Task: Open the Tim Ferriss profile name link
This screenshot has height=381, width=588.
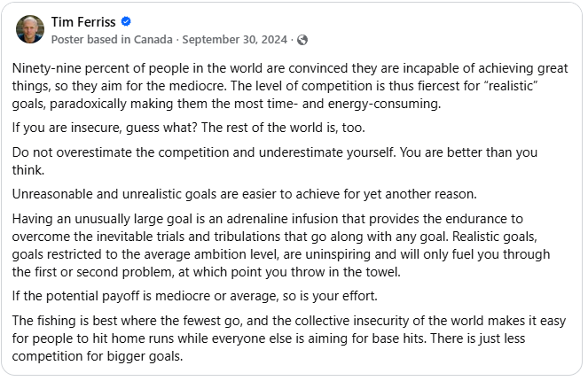Action: (x=83, y=22)
